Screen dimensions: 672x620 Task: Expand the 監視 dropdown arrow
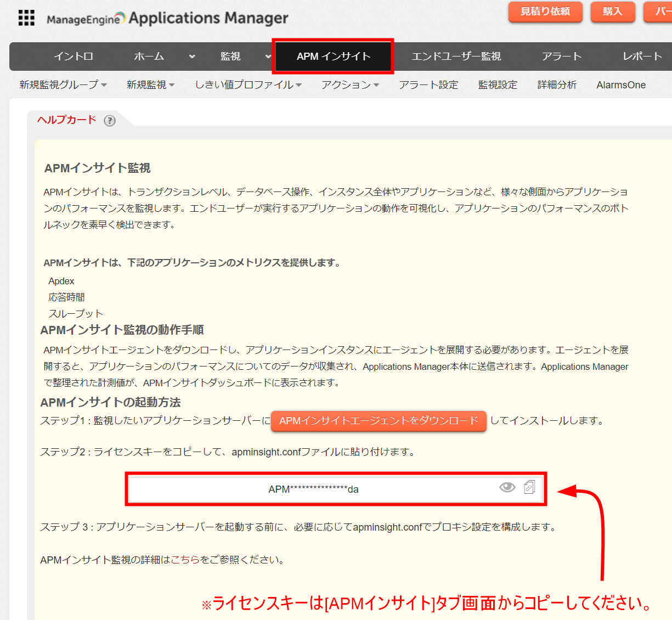tap(268, 57)
